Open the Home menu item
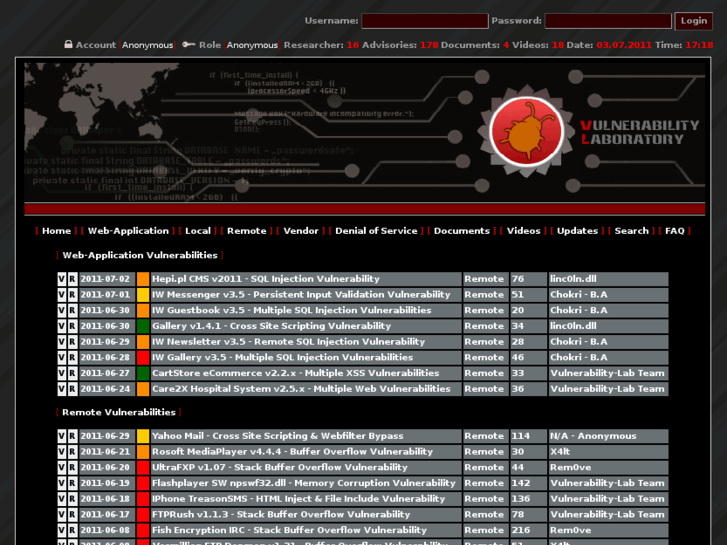The width and height of the screenshot is (727, 545). (x=57, y=231)
